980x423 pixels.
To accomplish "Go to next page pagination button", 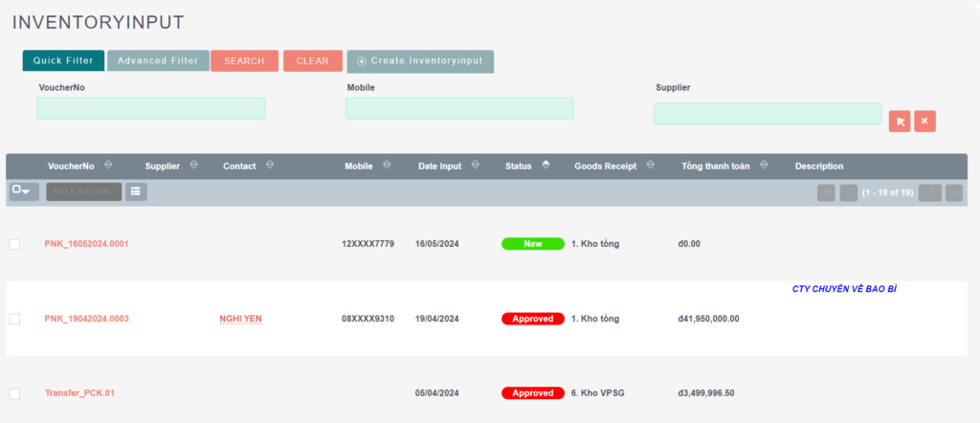I will tap(930, 192).
